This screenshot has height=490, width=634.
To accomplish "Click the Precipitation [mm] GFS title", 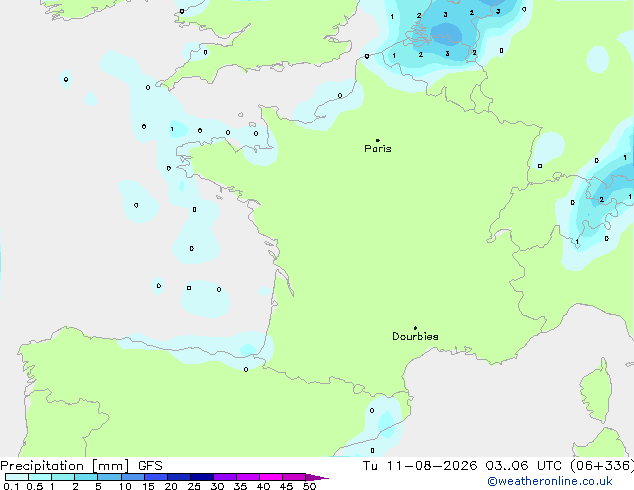I will click(81, 466).
